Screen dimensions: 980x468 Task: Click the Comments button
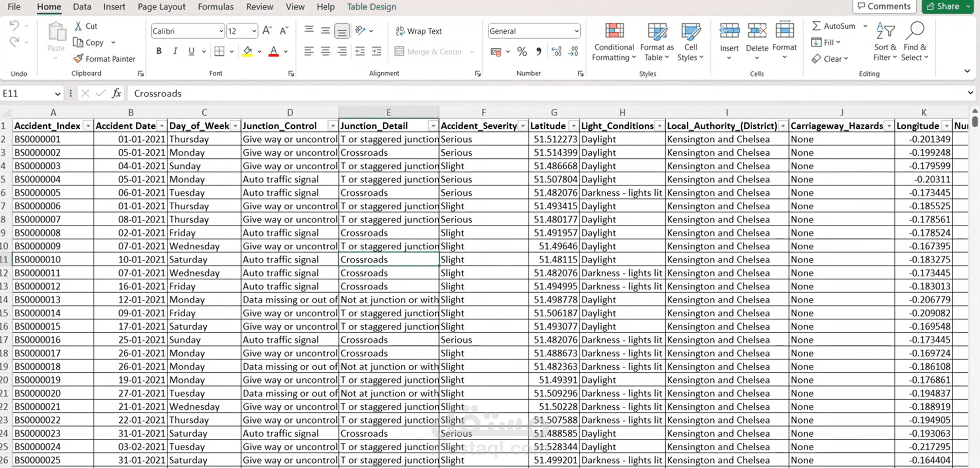[x=884, y=6]
